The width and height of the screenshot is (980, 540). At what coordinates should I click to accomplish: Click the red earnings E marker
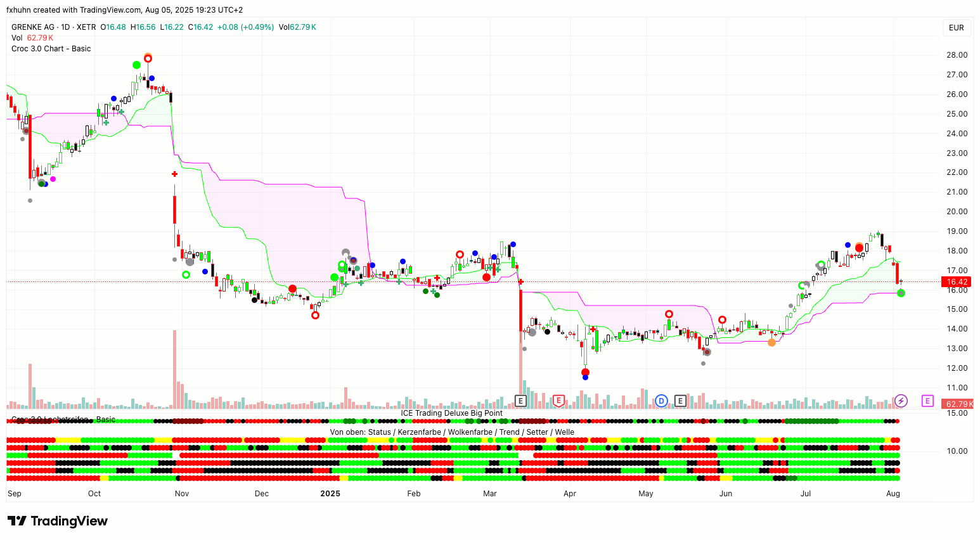(x=558, y=401)
